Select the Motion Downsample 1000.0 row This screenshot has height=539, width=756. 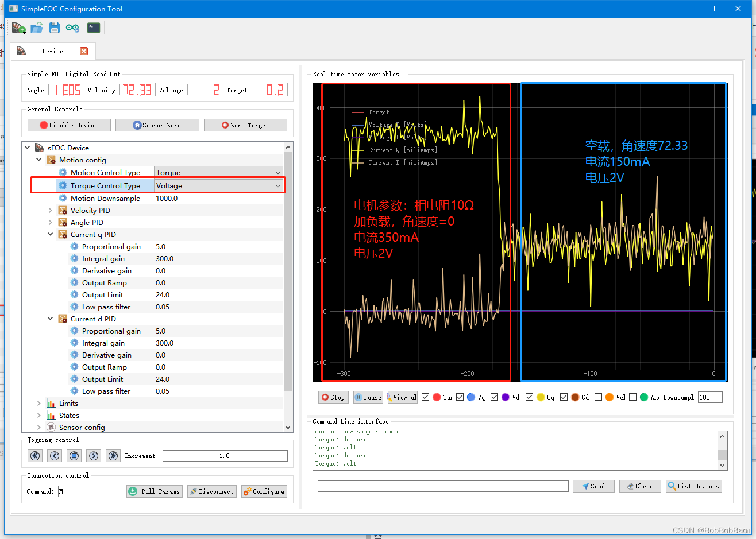click(x=153, y=198)
